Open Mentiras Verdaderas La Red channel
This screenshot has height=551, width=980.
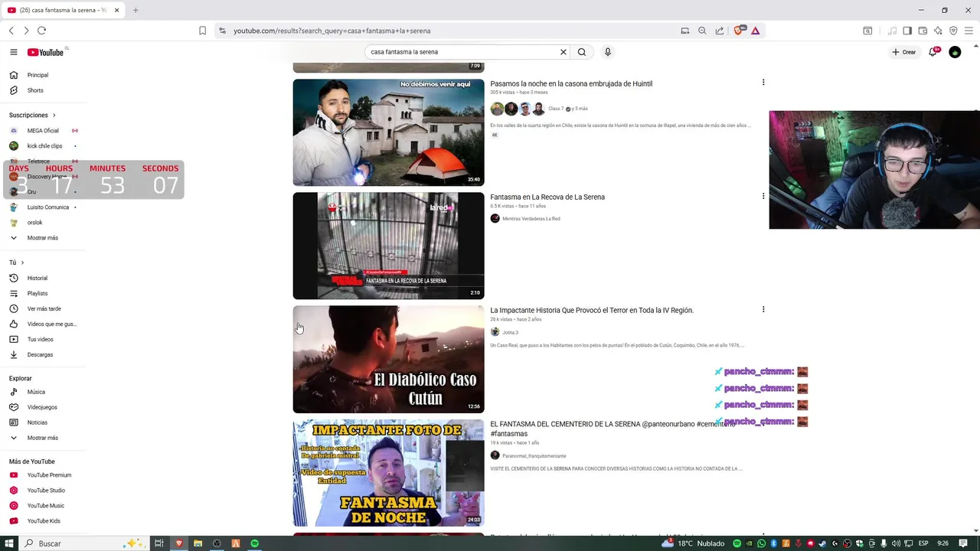531,219
